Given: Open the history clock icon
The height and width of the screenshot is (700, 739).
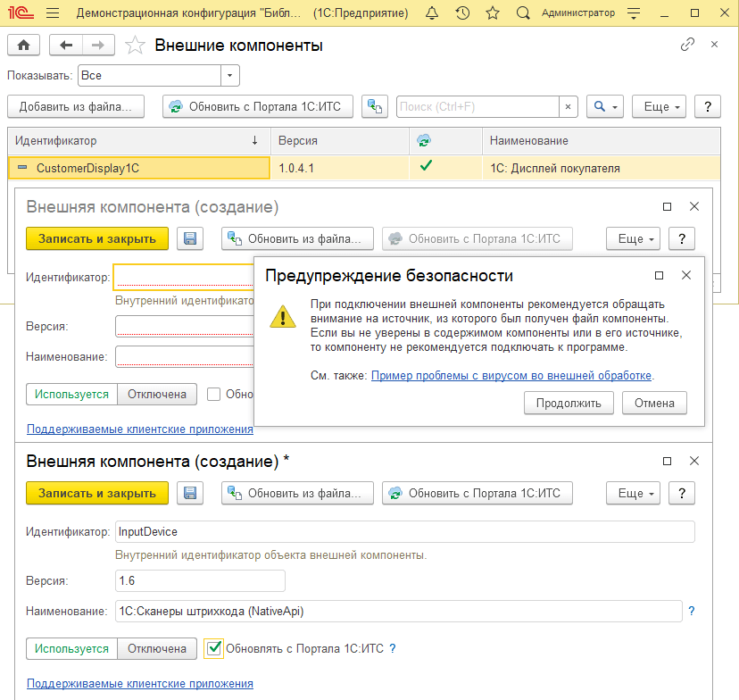Looking at the screenshot, I should (x=462, y=12).
